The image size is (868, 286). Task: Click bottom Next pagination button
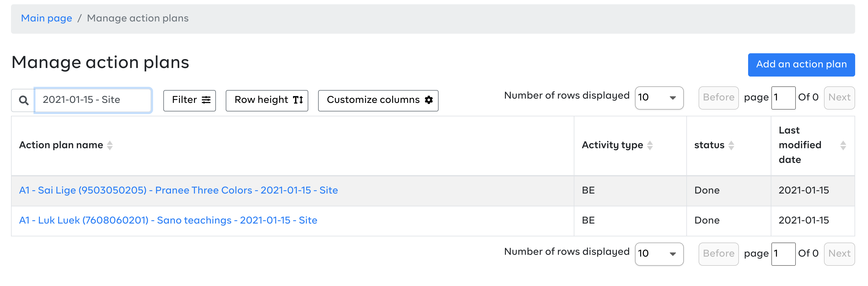839,254
